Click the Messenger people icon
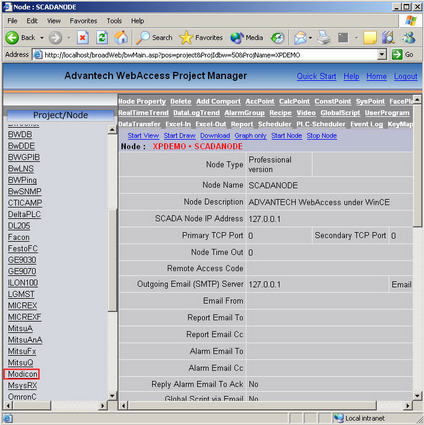The width and height of the screenshot is (424, 425). pyautogui.click(x=409, y=38)
